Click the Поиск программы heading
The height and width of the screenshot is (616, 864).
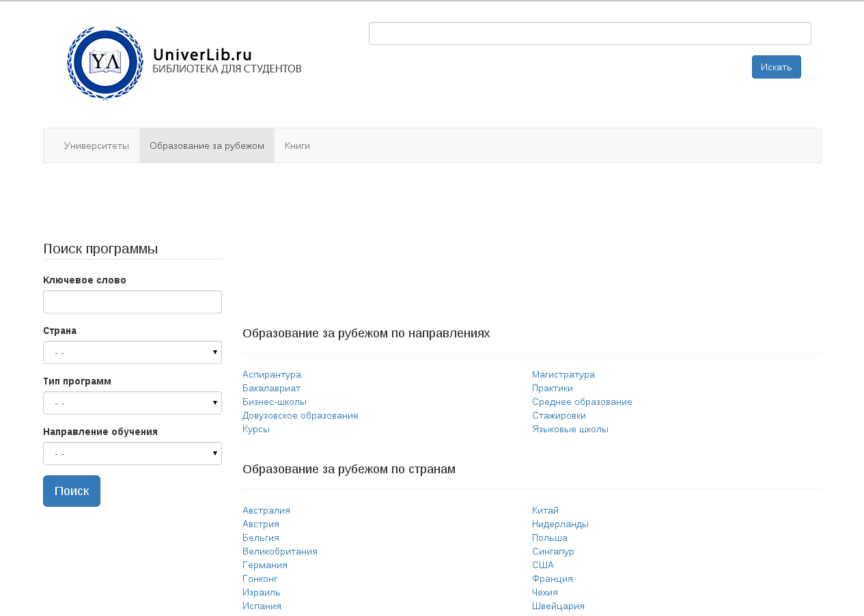[x=100, y=249]
